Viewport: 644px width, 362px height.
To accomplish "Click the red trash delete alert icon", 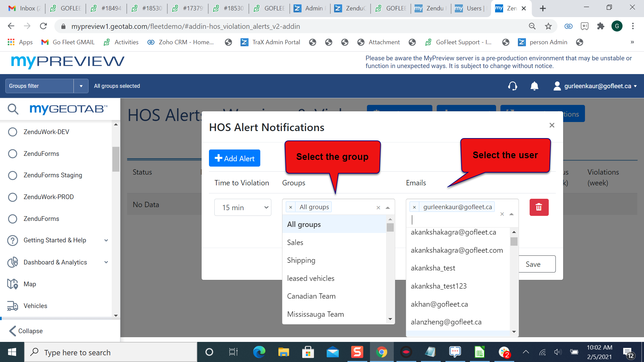I will (x=539, y=207).
